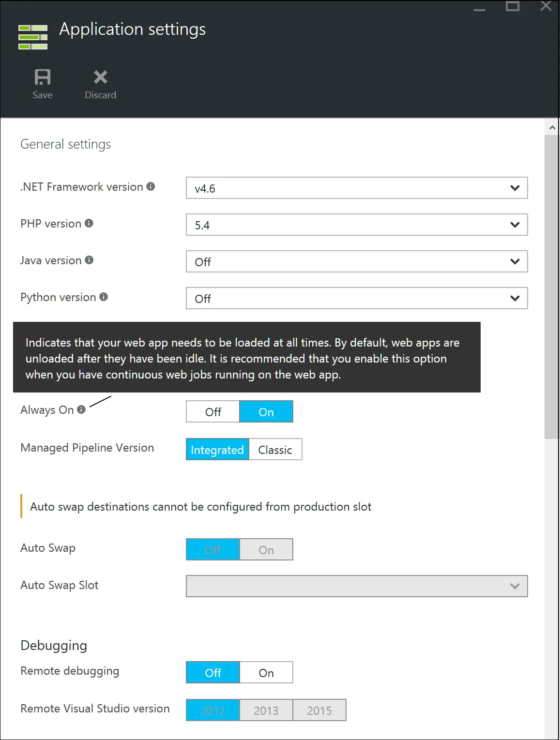Expand the Python version dropdown

357,298
